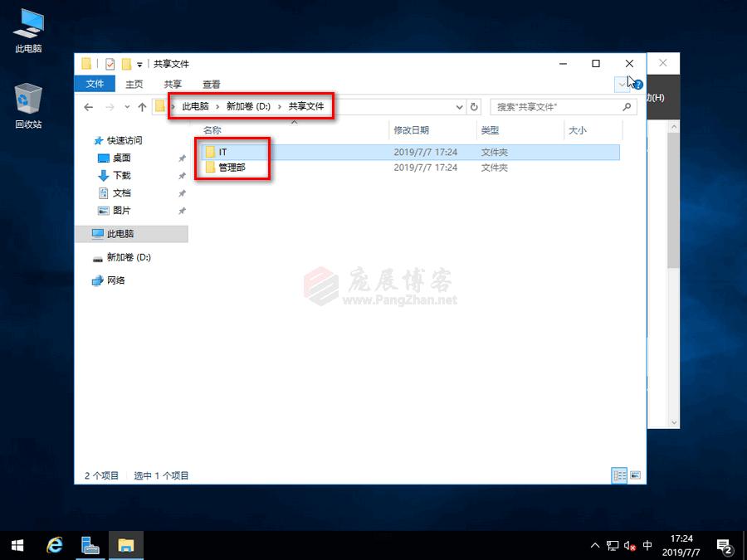Unmute the volume in the system tray
The image size is (747, 560).
tap(628, 545)
